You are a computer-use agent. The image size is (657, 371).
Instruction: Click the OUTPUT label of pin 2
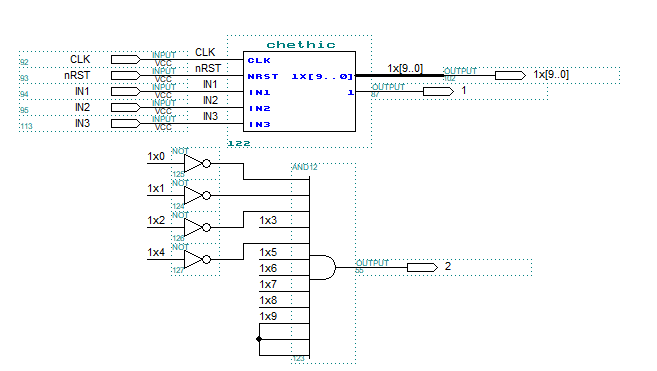372,263
